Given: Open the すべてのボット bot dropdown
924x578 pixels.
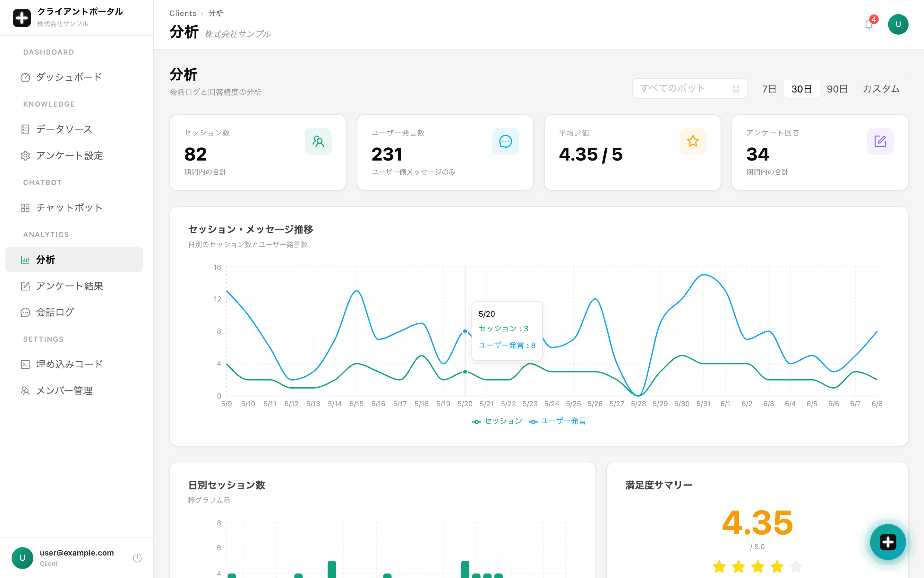Looking at the screenshot, I should [689, 89].
